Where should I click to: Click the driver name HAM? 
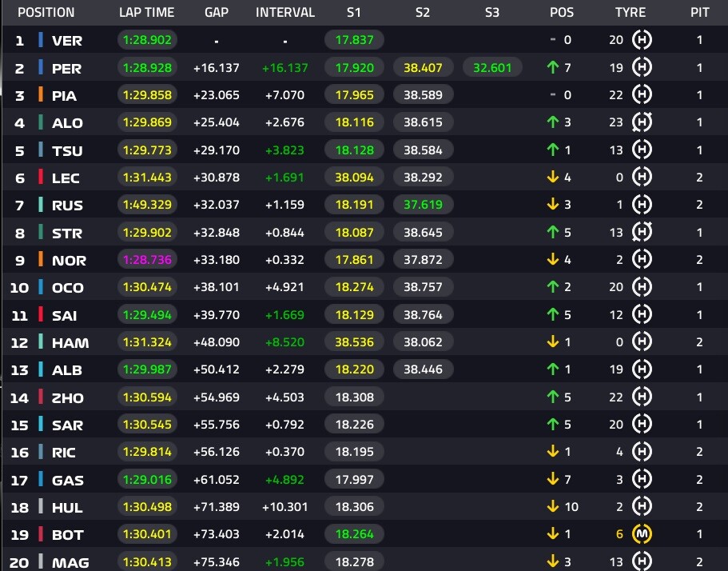[x=70, y=342]
